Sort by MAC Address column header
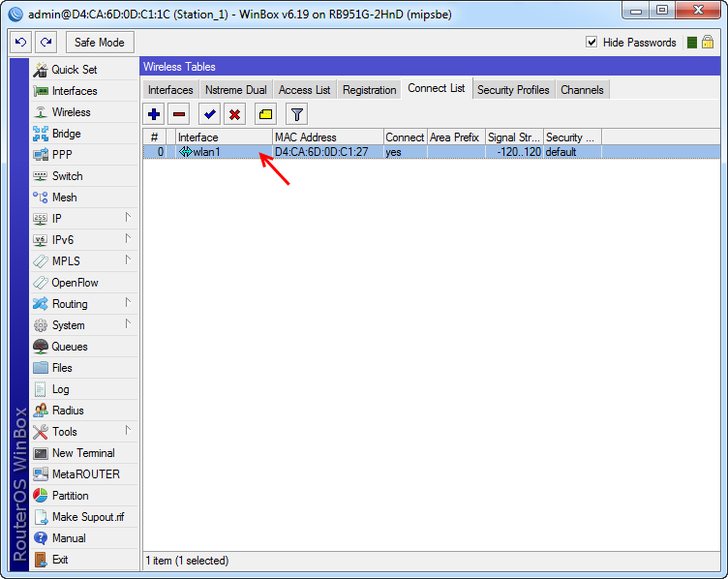728x579 pixels. coord(328,137)
